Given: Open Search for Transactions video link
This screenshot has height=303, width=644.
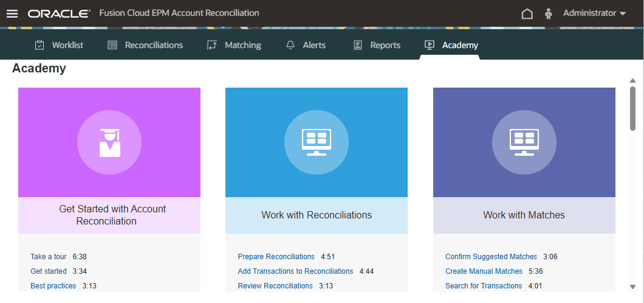Looking at the screenshot, I should pyautogui.click(x=484, y=286).
